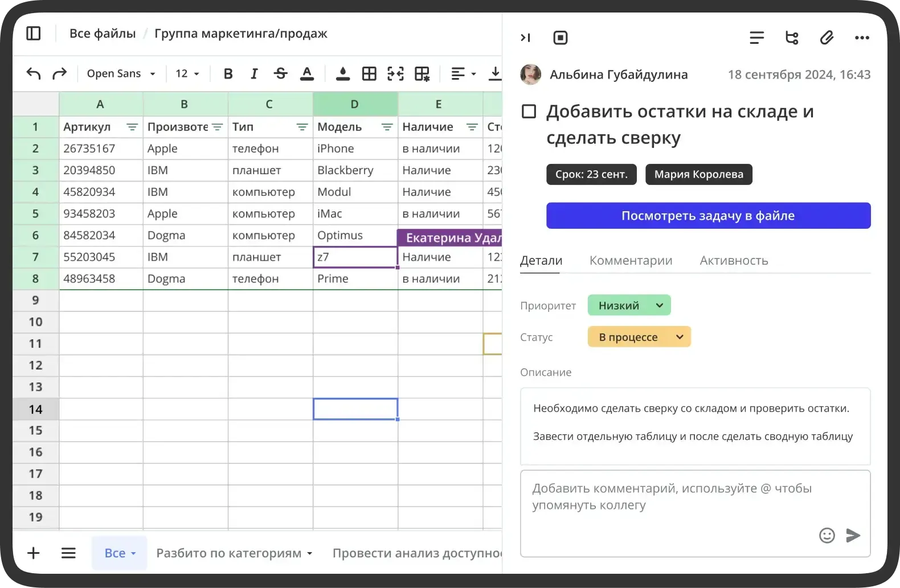This screenshot has height=588, width=900.
Task: Select cell containing iPhone
Action: [355, 149]
